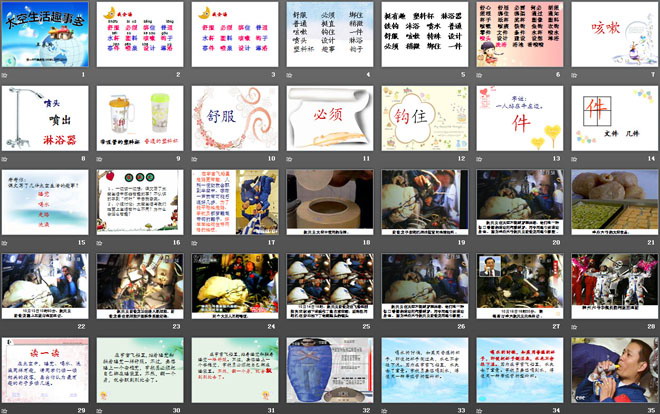Image resolution: width=660 pixels, height=414 pixels.
Task: Select slide 3 vocabulary thumbnail without pinyin
Action: [x=235, y=34]
